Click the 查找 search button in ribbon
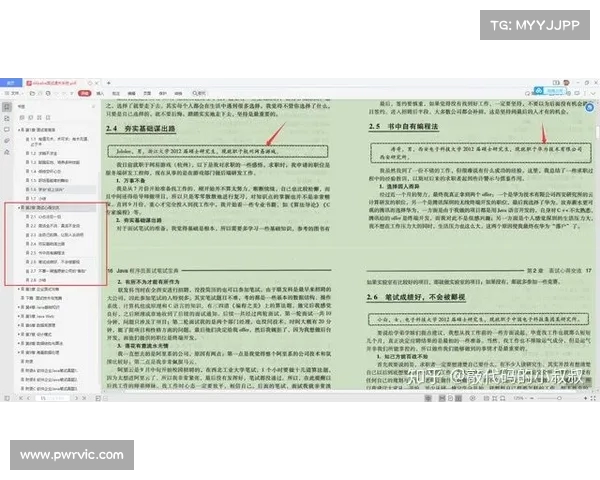This screenshot has width=600, height=480. (x=199, y=93)
